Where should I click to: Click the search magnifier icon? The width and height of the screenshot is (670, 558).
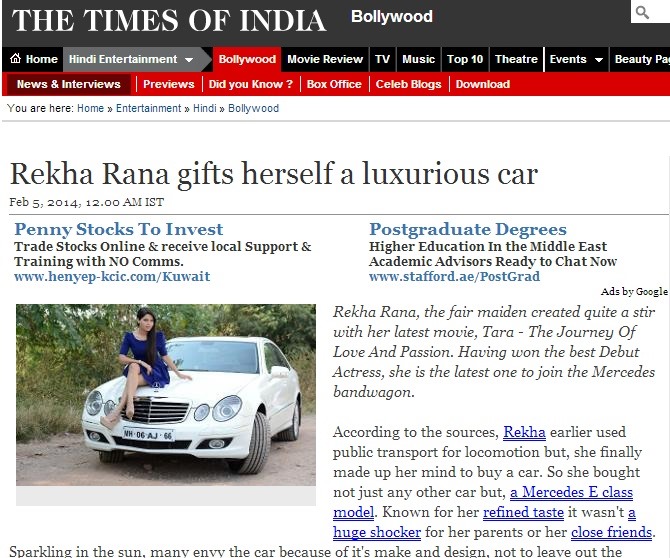pyautogui.click(x=642, y=12)
